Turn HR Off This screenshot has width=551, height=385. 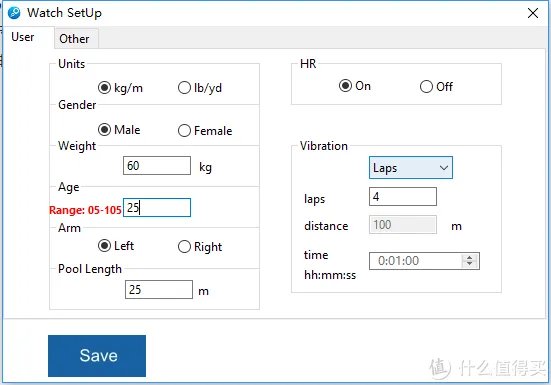coord(436,86)
